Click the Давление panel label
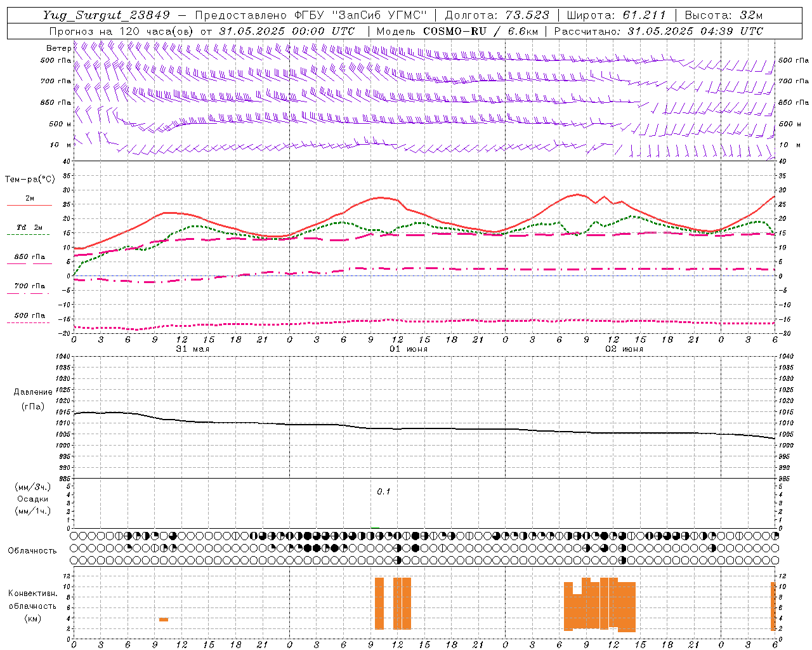The height and width of the screenshot is (650, 812). (x=33, y=392)
